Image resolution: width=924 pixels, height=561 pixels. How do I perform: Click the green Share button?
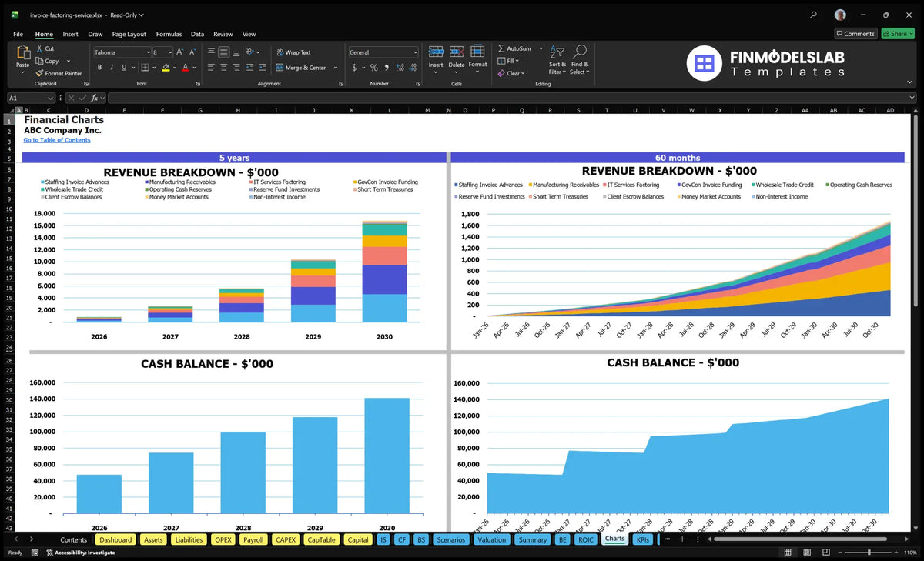(x=898, y=34)
